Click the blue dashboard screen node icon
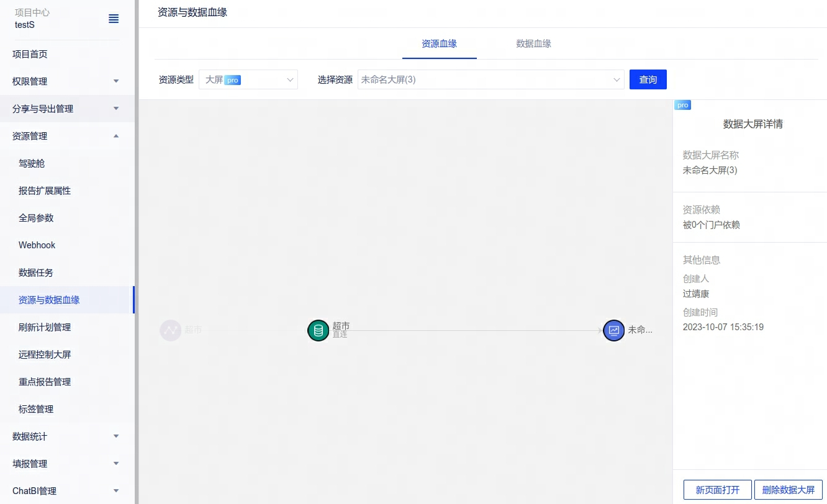Viewport: 827px width, 504px height. coord(613,330)
